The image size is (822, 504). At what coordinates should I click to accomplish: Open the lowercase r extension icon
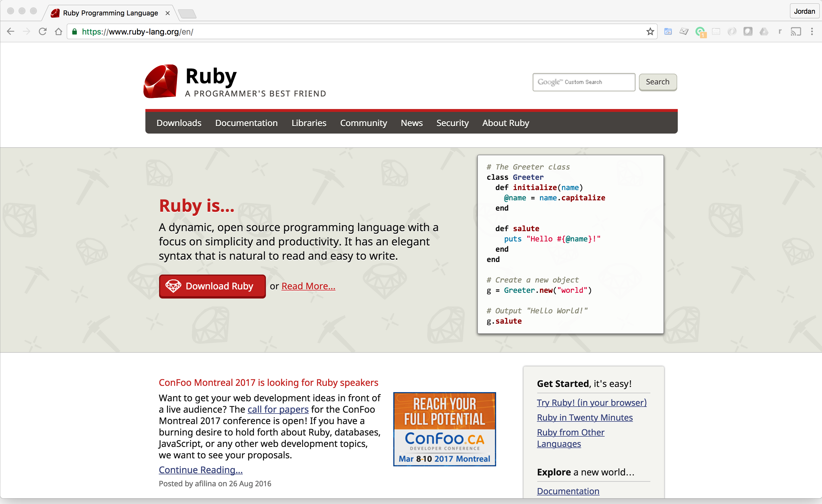point(780,32)
